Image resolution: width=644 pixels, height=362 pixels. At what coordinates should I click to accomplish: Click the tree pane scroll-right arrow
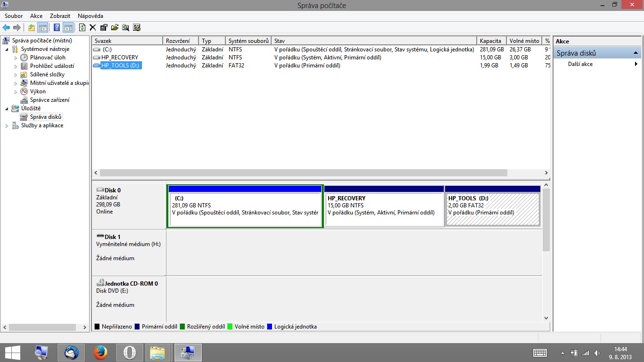[85, 327]
